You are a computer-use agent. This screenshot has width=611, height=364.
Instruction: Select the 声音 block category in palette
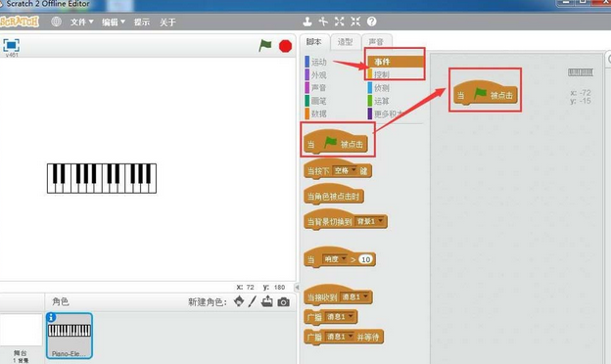(x=316, y=88)
